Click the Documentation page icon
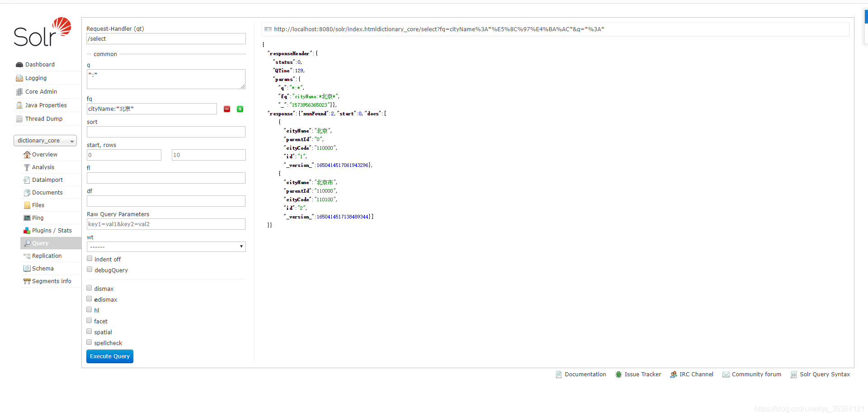Screen dimensions: 868x417 coord(559,374)
